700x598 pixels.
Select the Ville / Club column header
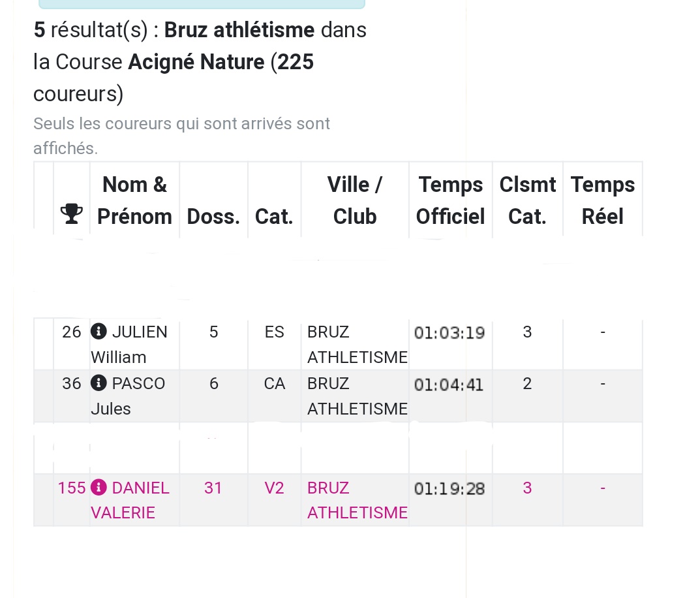[355, 200]
